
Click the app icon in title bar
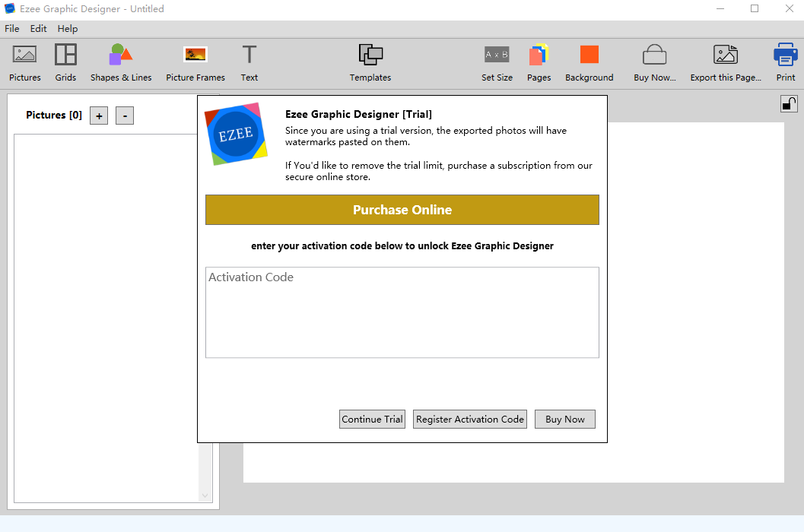click(10, 8)
